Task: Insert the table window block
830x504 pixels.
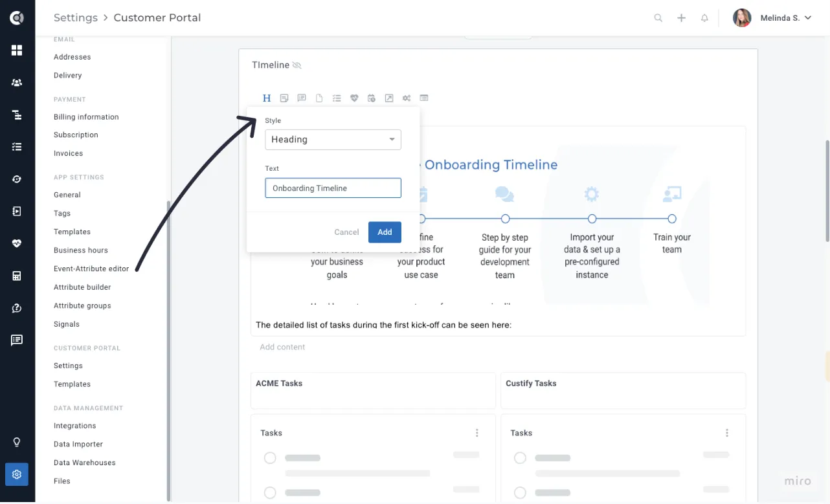Action: (x=424, y=98)
